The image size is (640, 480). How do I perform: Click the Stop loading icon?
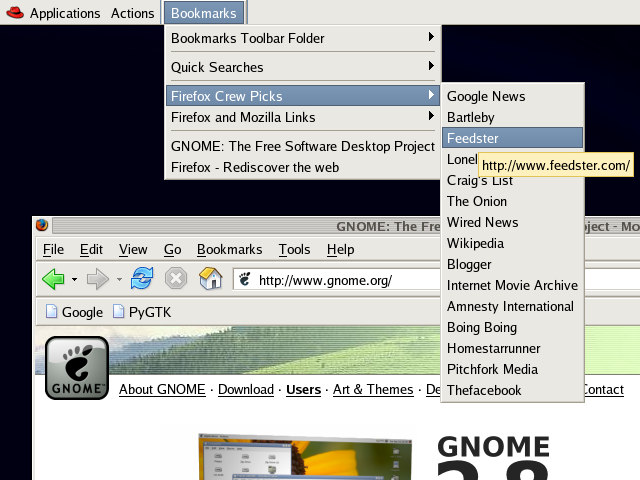pos(176,279)
